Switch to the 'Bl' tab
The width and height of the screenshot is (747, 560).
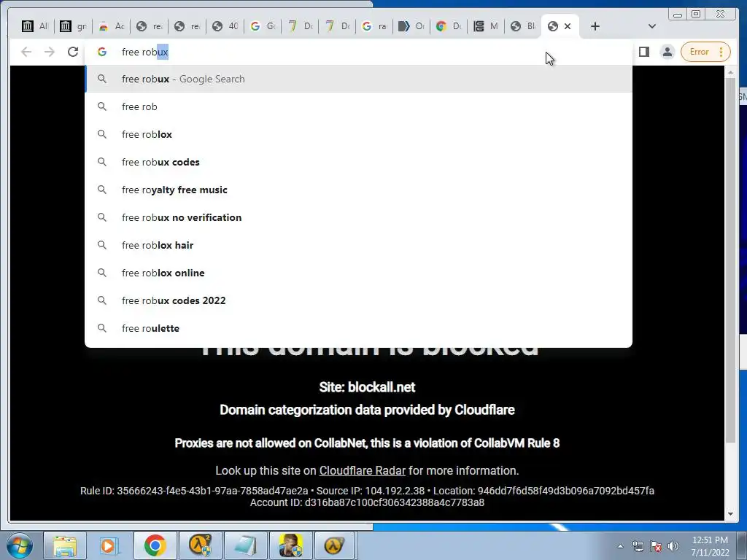click(523, 26)
